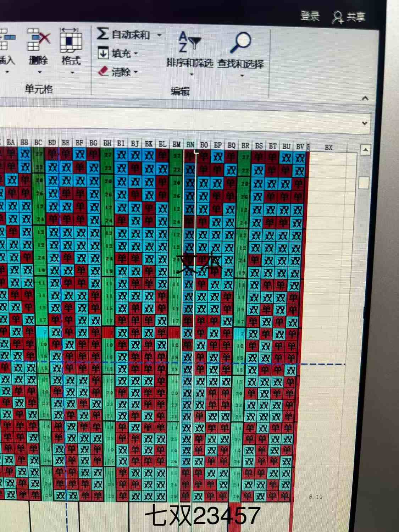This screenshot has width=399, height=532.
Task: Select column header BD
Action: tap(52, 143)
